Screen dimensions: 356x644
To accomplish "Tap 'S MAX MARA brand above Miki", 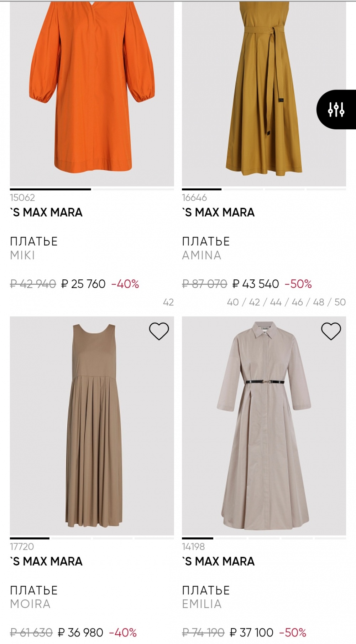I will click(46, 212).
